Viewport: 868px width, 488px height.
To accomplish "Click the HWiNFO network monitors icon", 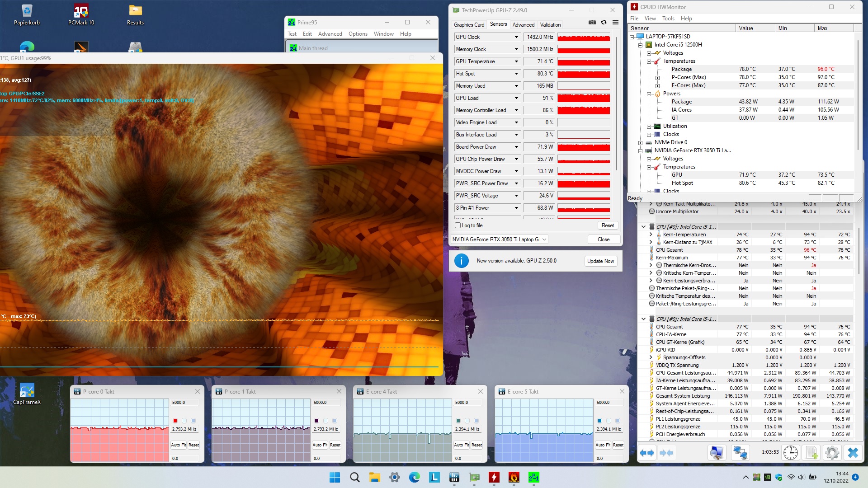I will click(740, 452).
